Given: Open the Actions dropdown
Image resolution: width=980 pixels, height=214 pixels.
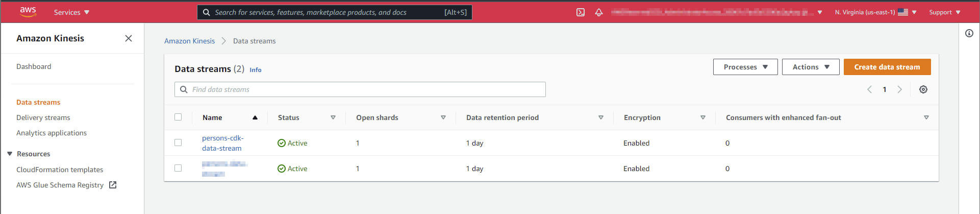Looking at the screenshot, I should [x=811, y=67].
